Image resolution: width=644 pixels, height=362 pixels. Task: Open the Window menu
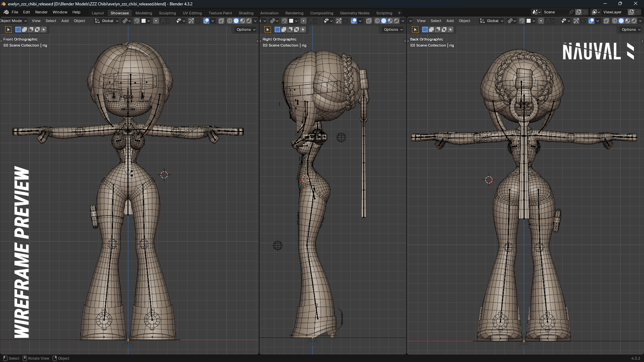tap(60, 12)
